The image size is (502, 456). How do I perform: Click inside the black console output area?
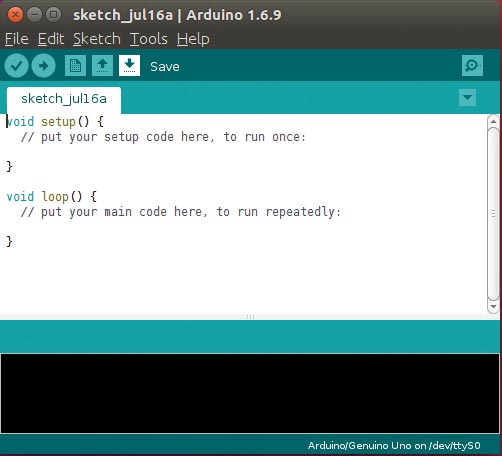(250, 393)
